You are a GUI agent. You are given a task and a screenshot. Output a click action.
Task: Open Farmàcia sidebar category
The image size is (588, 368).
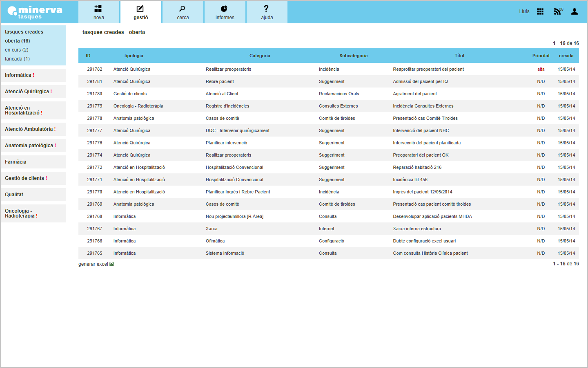[x=33, y=162]
